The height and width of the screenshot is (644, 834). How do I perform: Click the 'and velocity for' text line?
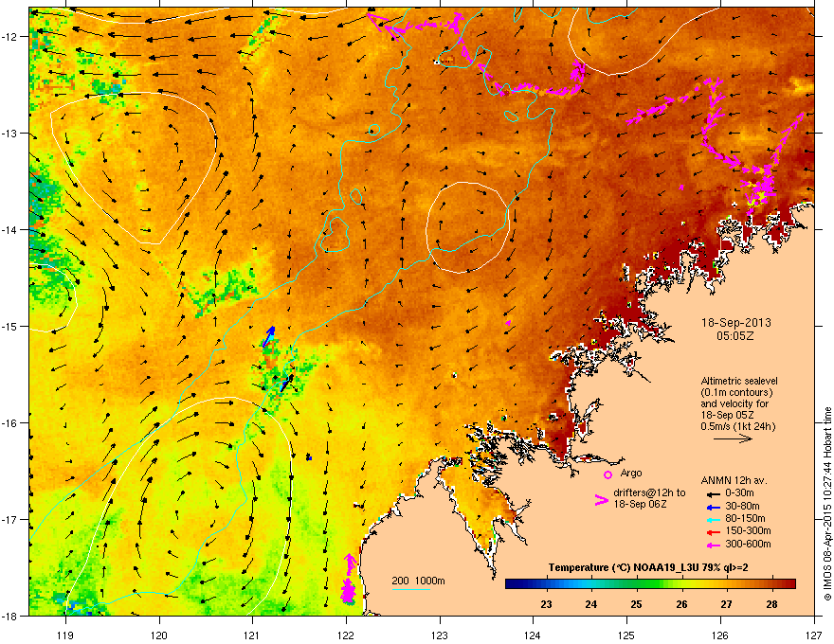734,403
